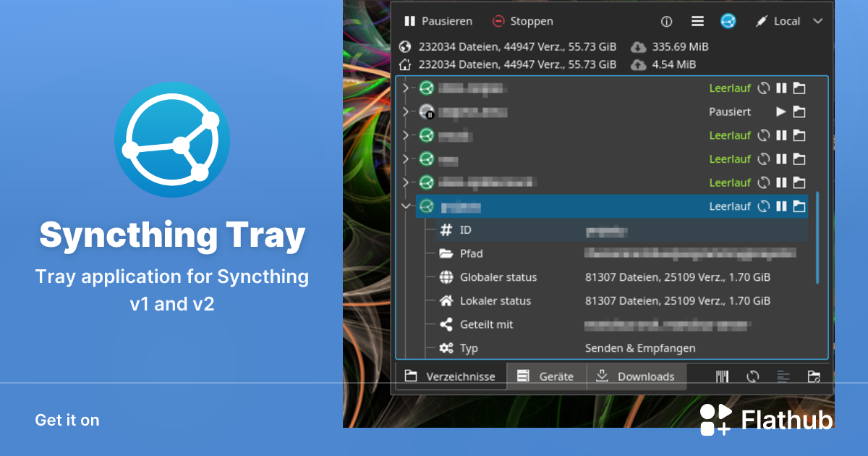Viewport: 868px width, 456px height.
Task: Click the new-folder icon at the bottom right
Action: [x=814, y=376]
